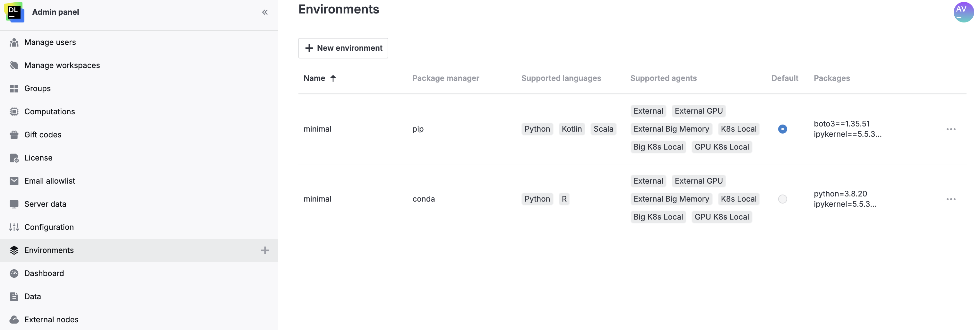Image resolution: width=980 pixels, height=330 pixels.
Task: Open the External nodes page
Action: pyautogui.click(x=51, y=320)
